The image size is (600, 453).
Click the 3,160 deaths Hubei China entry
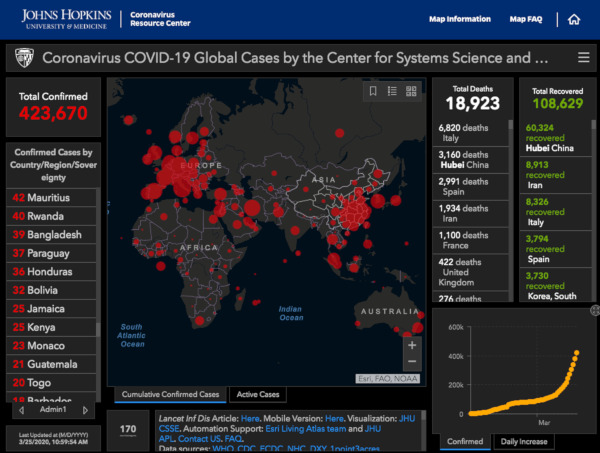pyautogui.click(x=470, y=160)
